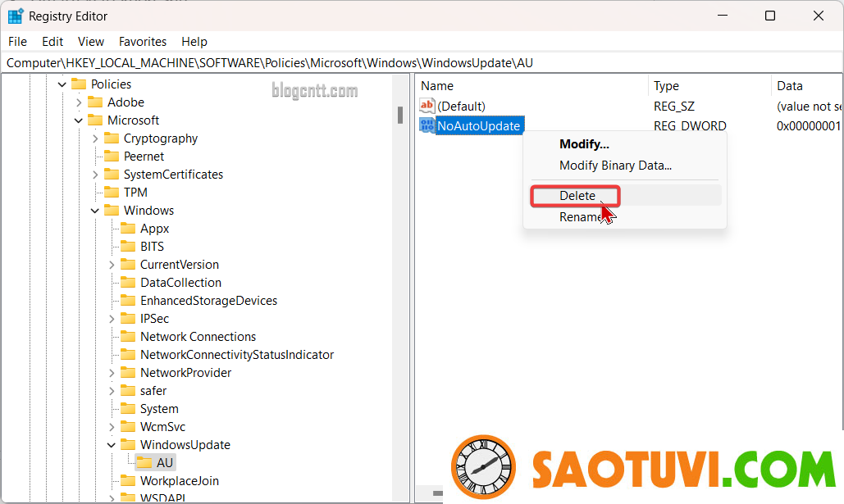This screenshot has height=504, width=844.
Task: Select the WorkplaceJoin folder icon
Action: tap(128, 480)
